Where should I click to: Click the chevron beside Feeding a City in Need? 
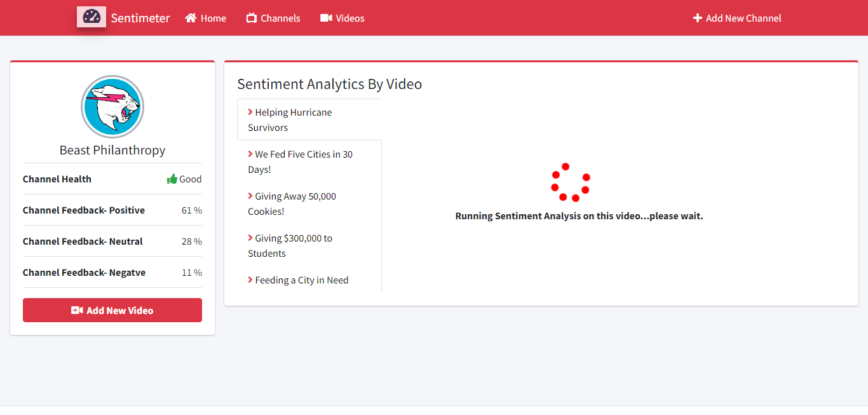(x=250, y=280)
